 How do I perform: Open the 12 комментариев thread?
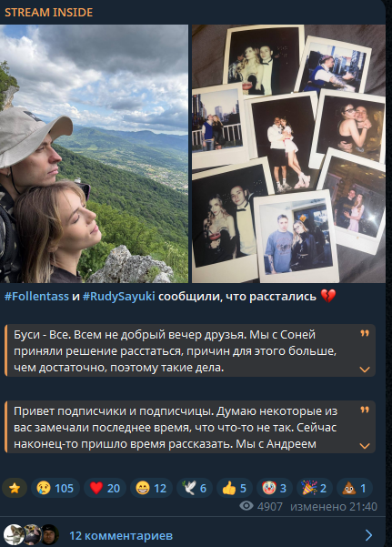tap(121, 535)
